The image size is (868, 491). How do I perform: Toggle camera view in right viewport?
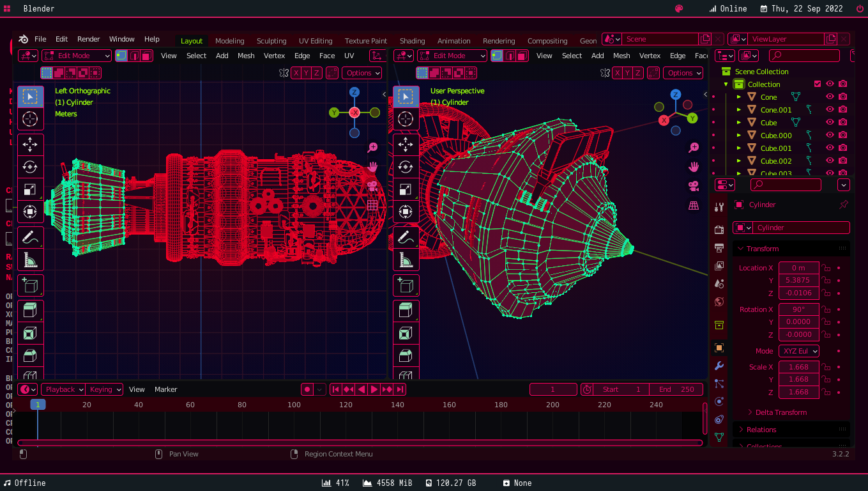click(x=694, y=186)
